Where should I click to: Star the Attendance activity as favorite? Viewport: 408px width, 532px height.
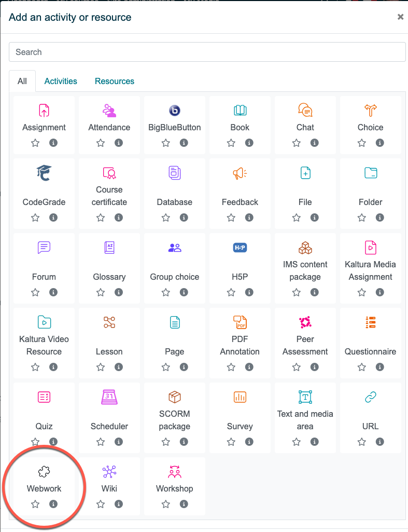coord(100,143)
